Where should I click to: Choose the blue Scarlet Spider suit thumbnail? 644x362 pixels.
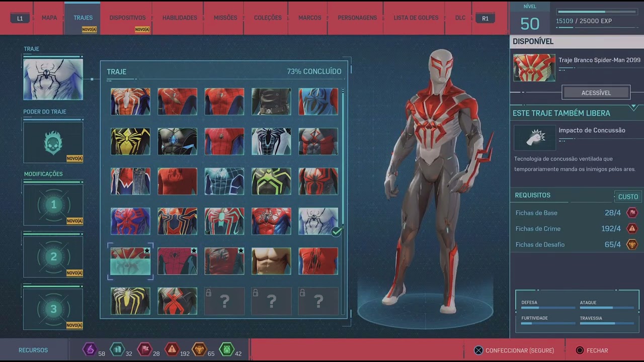tap(318, 102)
